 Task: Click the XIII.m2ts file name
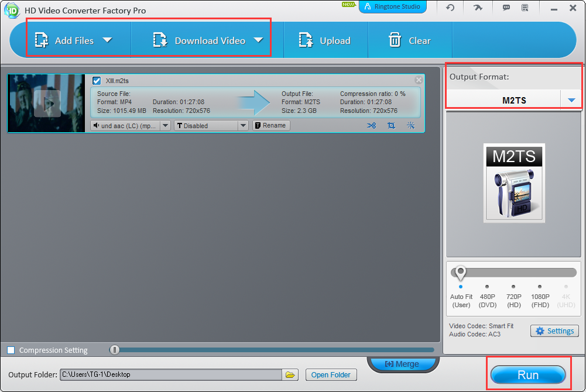tap(117, 81)
